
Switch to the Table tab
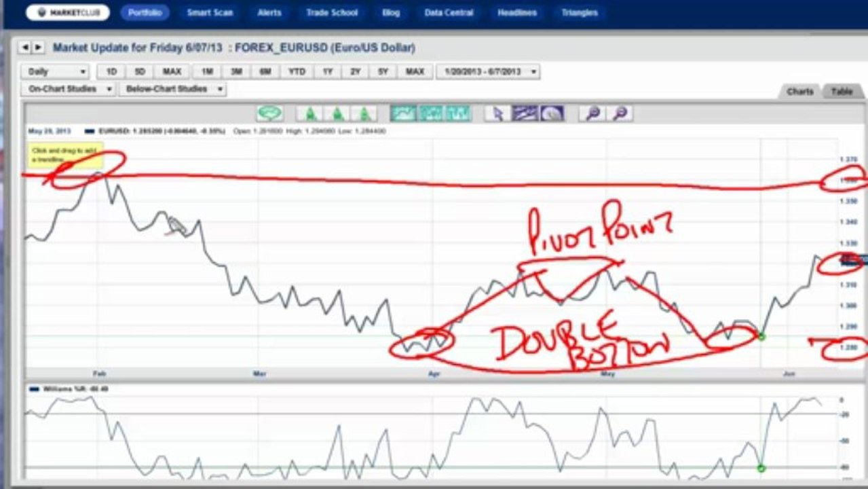click(842, 92)
